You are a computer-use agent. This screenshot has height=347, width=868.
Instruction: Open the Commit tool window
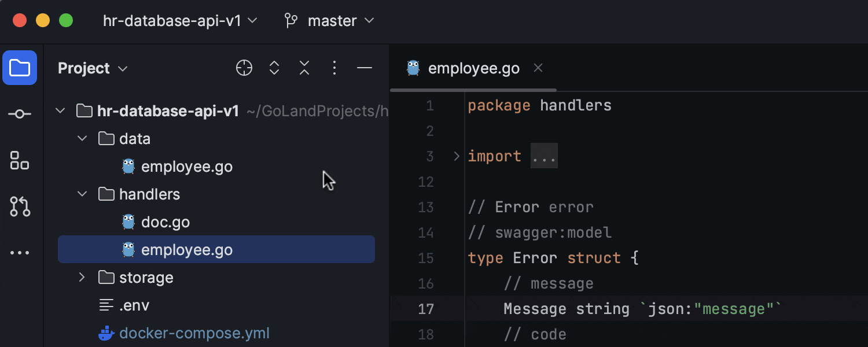(x=20, y=113)
